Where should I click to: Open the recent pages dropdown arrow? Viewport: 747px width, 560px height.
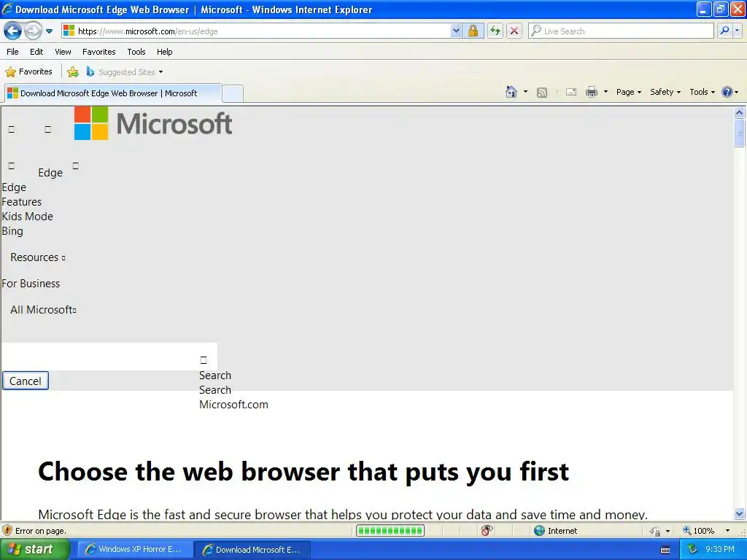point(49,31)
